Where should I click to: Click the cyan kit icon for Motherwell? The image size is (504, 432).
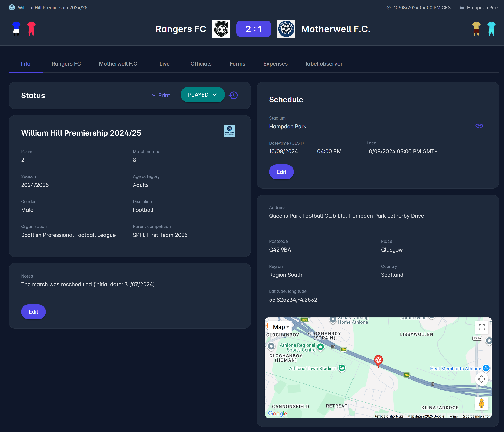pos(491,29)
